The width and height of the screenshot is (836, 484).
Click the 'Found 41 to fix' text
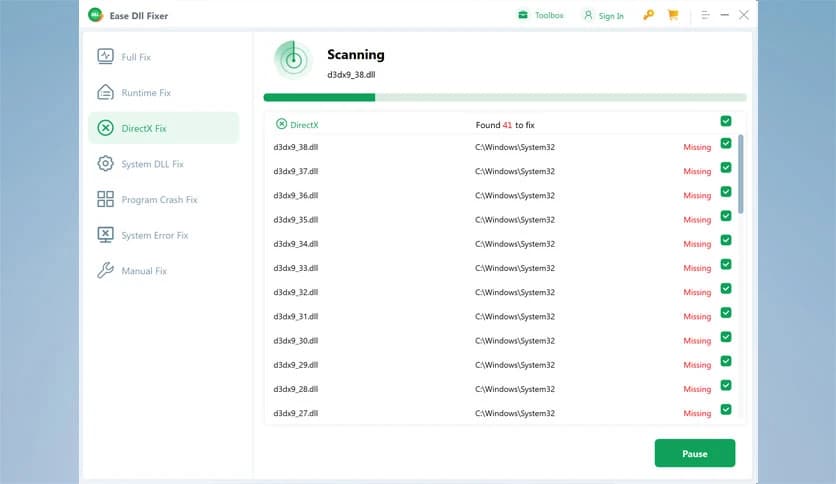(505, 125)
